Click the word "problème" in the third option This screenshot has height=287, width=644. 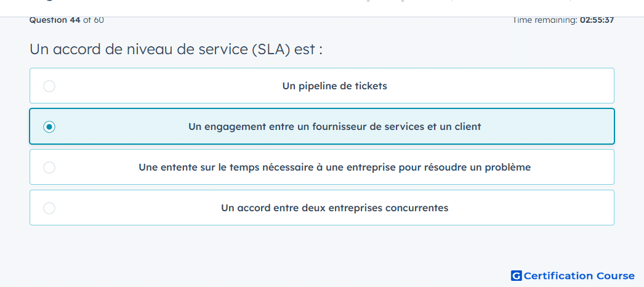pos(510,168)
